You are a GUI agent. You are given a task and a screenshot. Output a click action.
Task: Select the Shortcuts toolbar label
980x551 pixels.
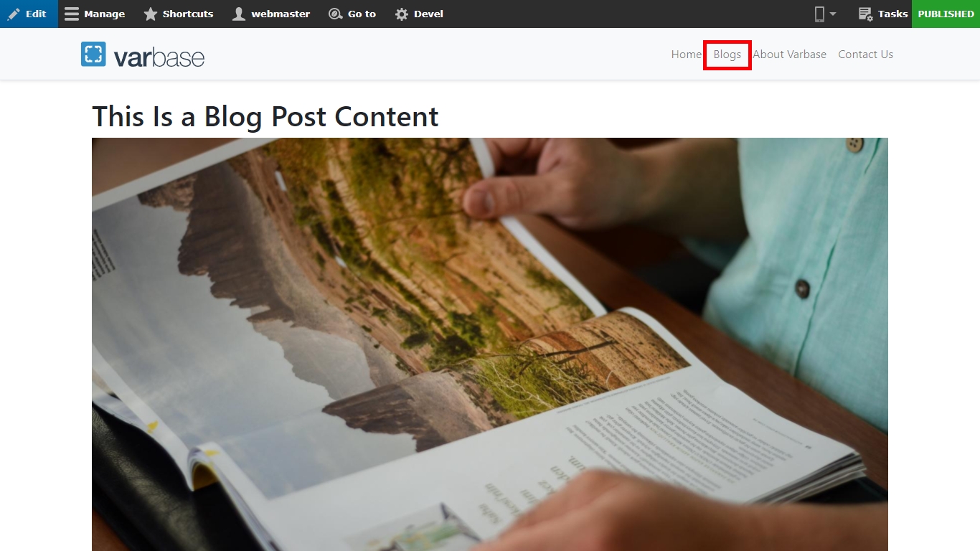(188, 14)
